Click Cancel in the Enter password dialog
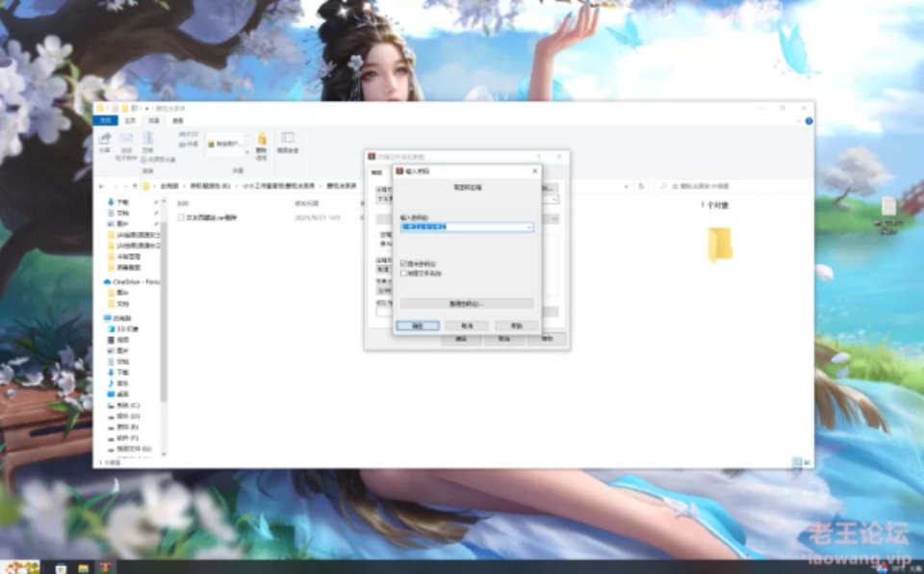Image resolution: width=924 pixels, height=574 pixels. point(467,326)
